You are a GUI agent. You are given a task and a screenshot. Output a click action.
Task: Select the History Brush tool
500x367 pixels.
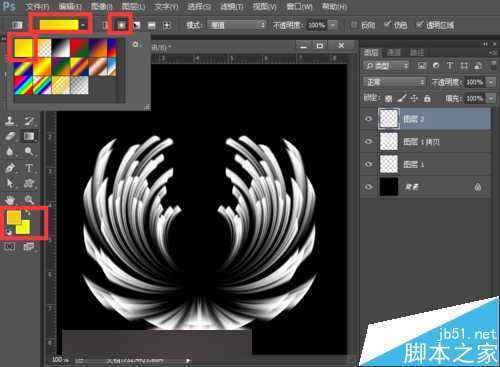pyautogui.click(x=29, y=121)
